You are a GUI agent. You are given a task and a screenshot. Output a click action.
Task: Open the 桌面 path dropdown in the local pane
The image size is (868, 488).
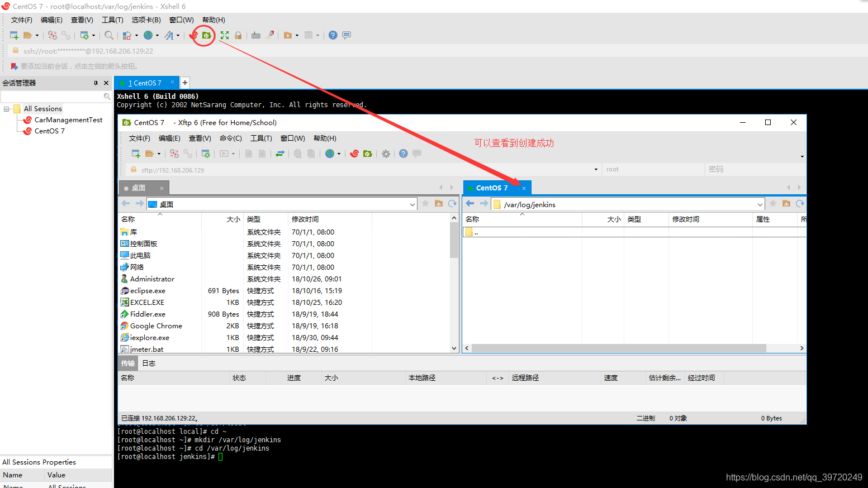coord(411,203)
